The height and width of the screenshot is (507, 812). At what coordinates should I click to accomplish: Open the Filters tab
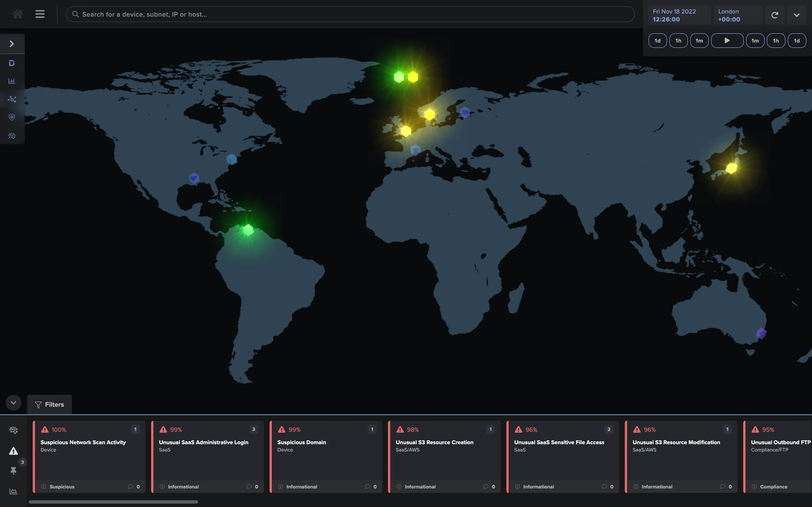click(50, 405)
